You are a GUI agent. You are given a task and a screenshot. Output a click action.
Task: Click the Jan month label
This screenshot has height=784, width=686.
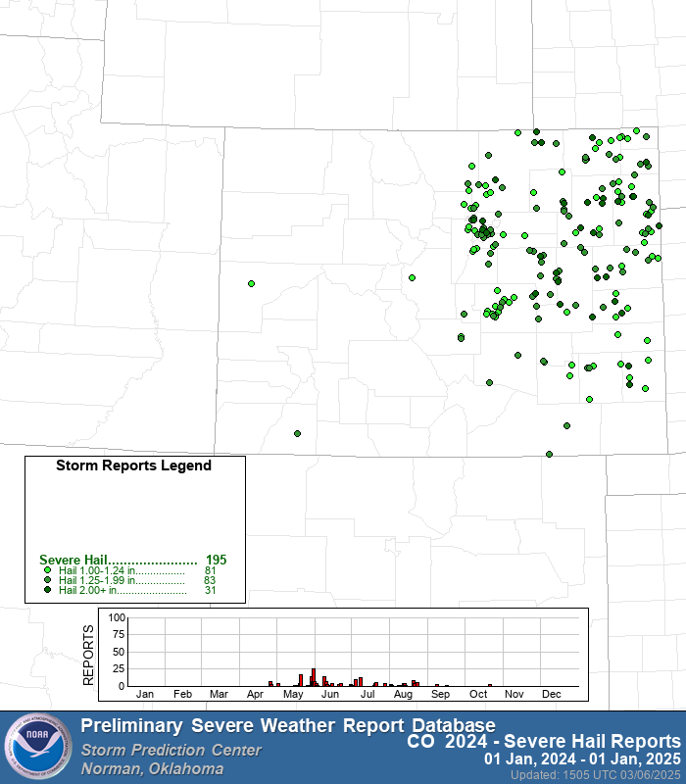145,694
